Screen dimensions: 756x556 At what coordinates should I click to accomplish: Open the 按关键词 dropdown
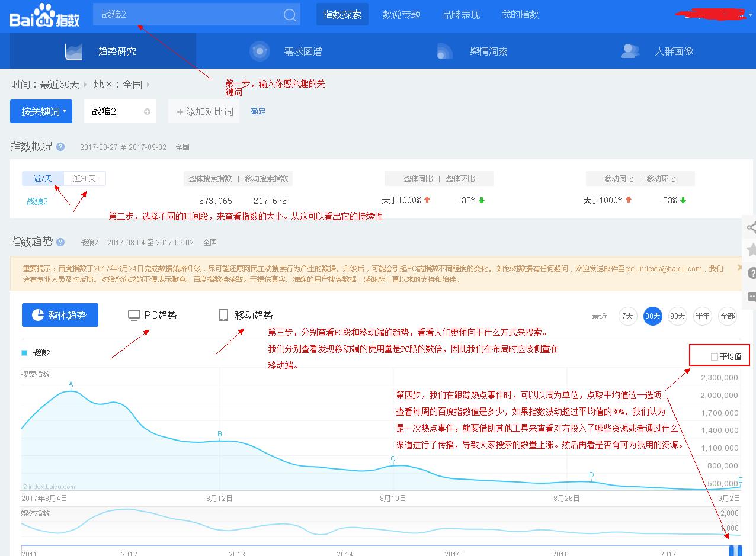pos(41,111)
